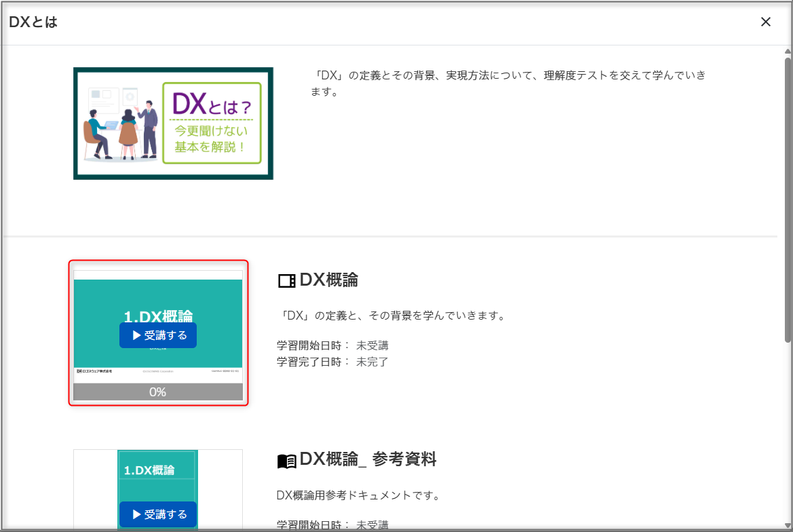Click the 学習完了日時 未完了 status
This screenshot has width=793, height=532.
[x=332, y=362]
